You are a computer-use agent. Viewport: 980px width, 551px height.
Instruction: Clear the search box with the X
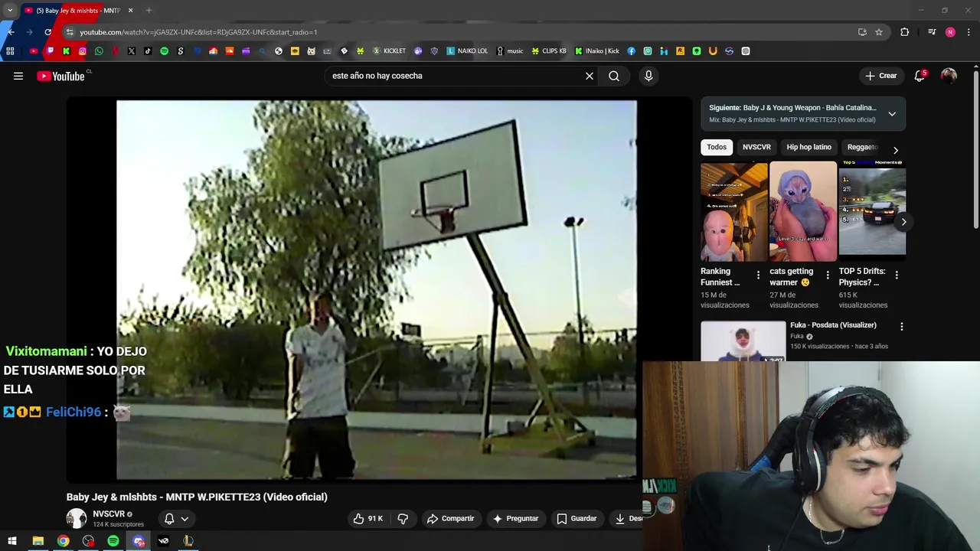pos(590,76)
